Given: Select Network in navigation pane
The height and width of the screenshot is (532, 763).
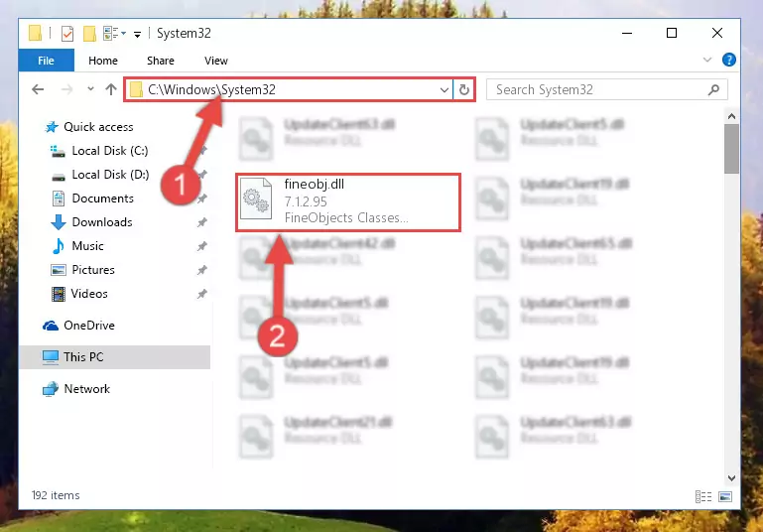Looking at the screenshot, I should 87,389.
